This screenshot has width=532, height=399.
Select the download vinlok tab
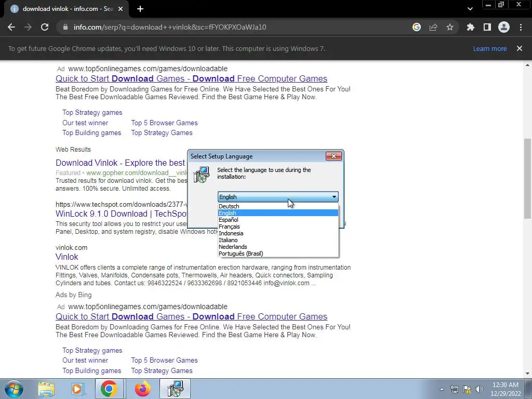click(66, 9)
